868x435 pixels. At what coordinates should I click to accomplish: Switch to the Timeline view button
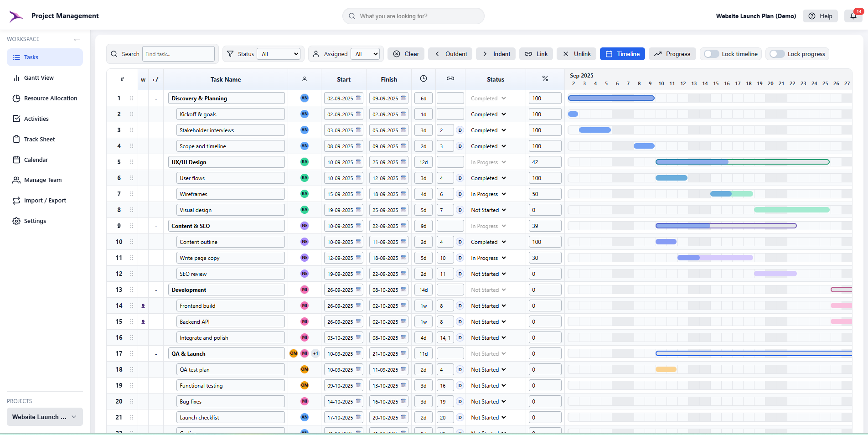622,54
